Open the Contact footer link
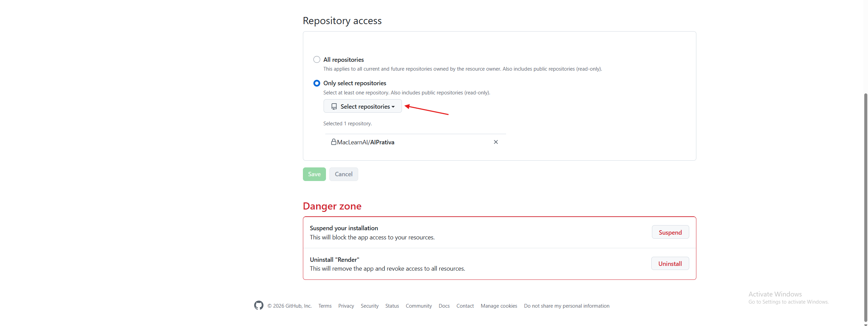The image size is (868, 326). pyautogui.click(x=465, y=306)
